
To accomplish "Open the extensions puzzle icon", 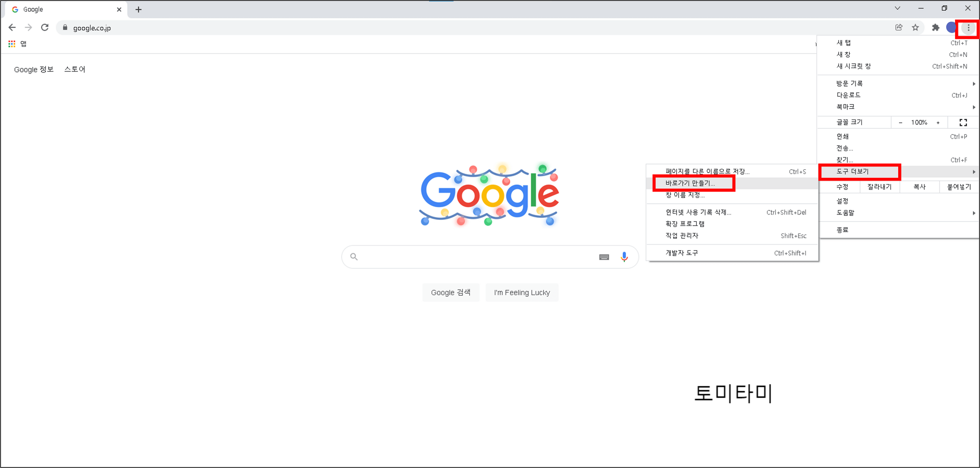I will coord(935,27).
